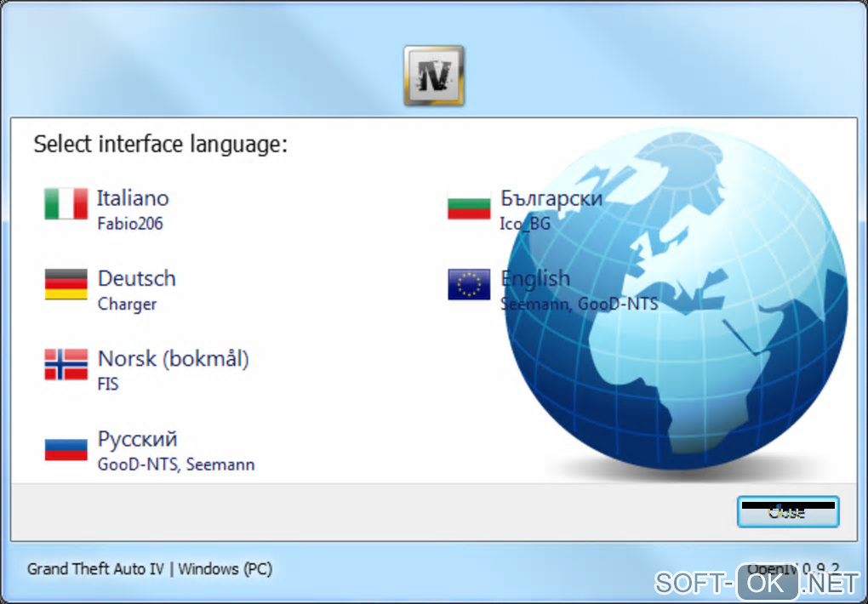Click the Select interface language heading
The image size is (868, 604).
(x=161, y=144)
